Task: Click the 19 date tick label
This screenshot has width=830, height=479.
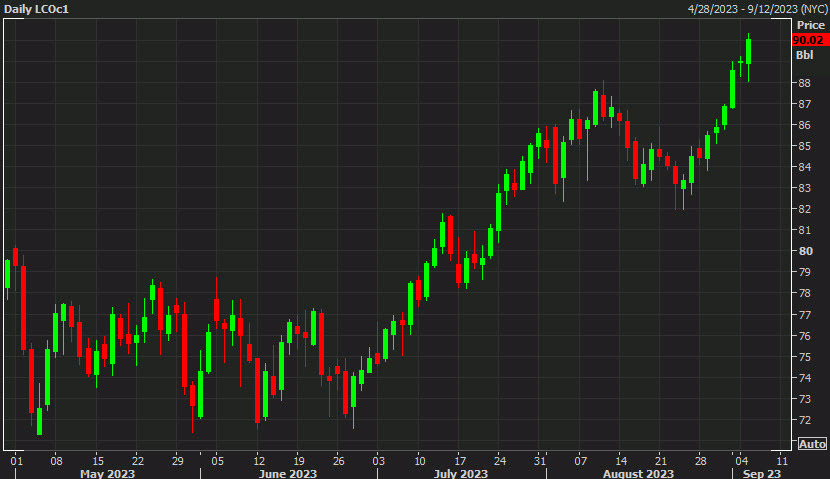Action: [x=299, y=461]
